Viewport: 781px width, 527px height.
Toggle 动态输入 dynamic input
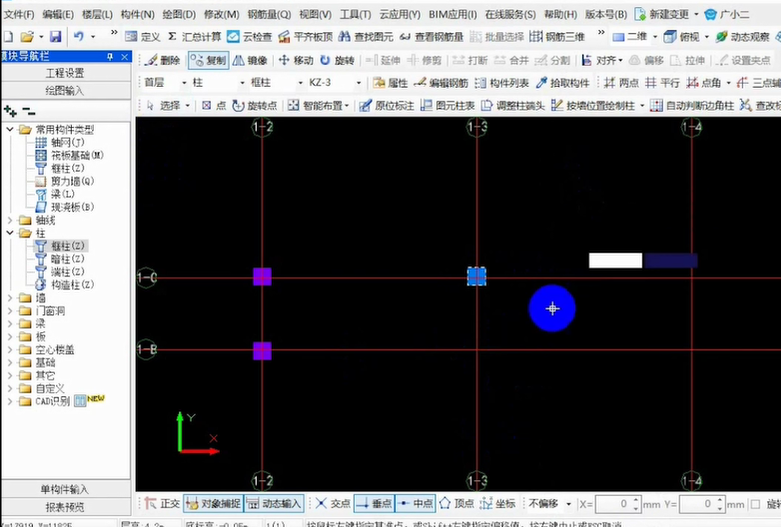[x=274, y=504]
